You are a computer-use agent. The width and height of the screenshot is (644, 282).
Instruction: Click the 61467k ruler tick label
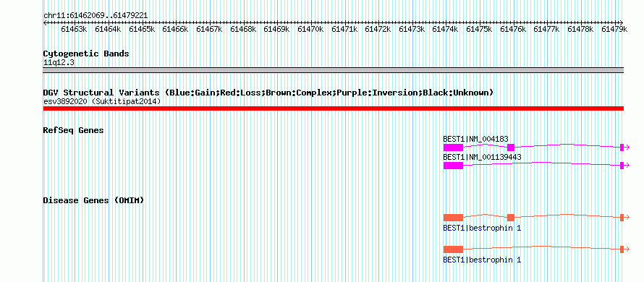[209, 29]
